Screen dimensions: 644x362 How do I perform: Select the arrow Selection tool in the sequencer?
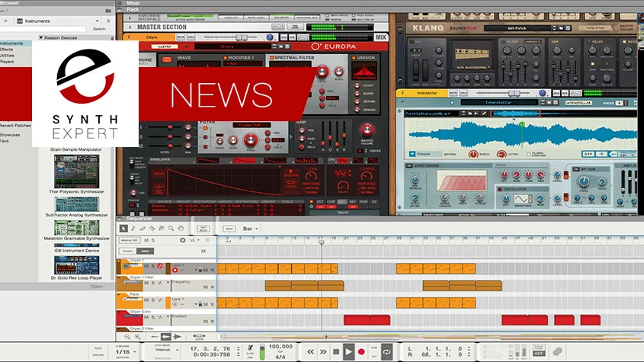[123, 229]
